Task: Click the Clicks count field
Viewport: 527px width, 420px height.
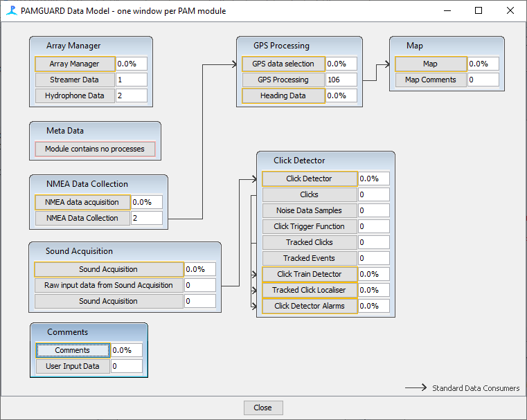Action: (374, 194)
